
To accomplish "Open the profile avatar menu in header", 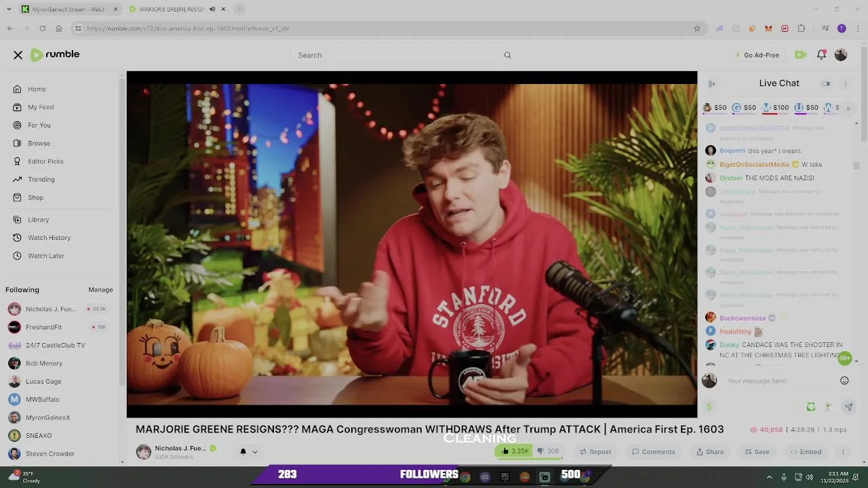I will click(841, 55).
